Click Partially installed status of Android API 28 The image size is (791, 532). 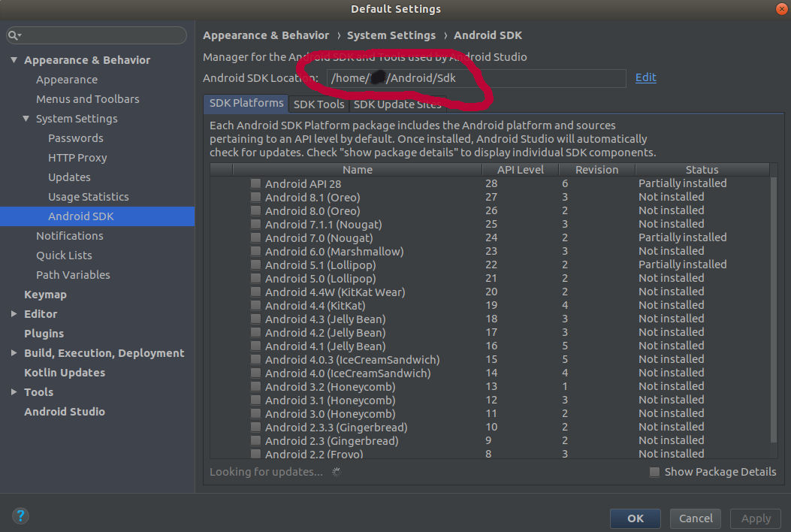click(683, 183)
